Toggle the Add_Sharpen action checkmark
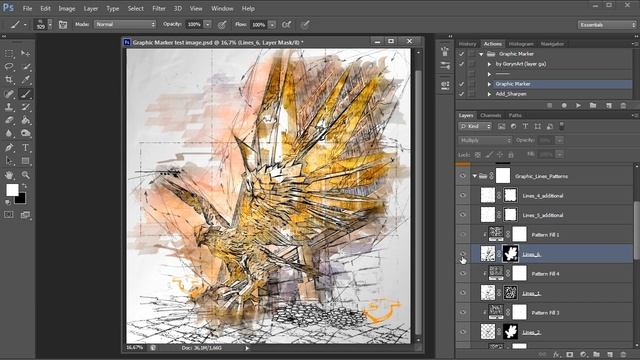 (x=462, y=94)
